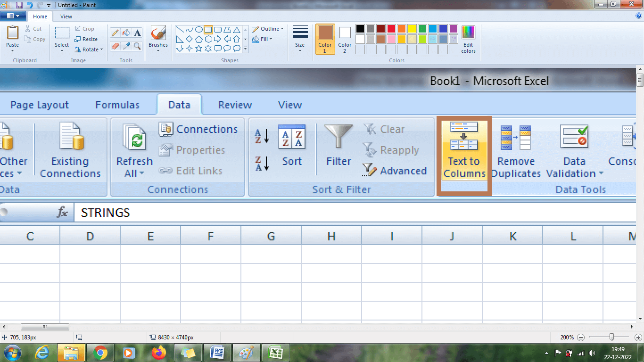Expand the Shapes gallery with More arrow
This screenshot has height=362, width=644.
coord(245,48)
